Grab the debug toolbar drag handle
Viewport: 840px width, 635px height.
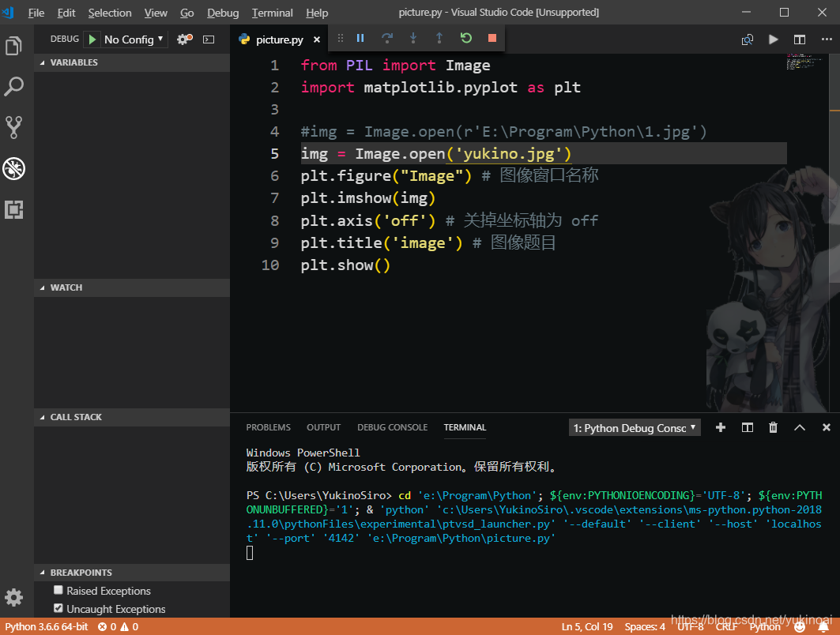pyautogui.click(x=340, y=38)
